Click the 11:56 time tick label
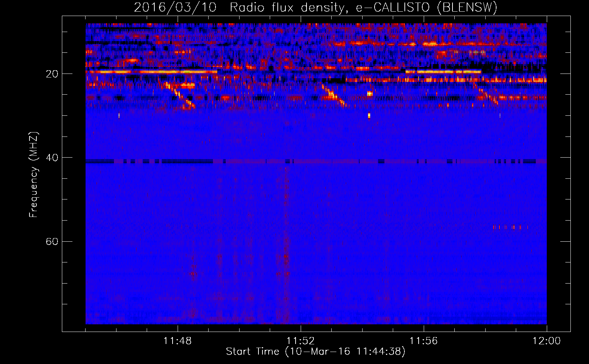Screen dimensions: 589x364 [x=424, y=341]
